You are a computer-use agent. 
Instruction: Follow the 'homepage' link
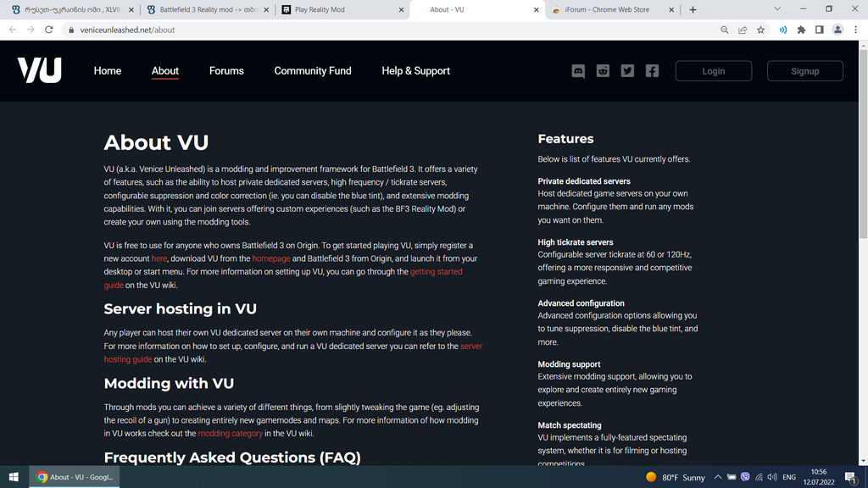click(x=271, y=258)
